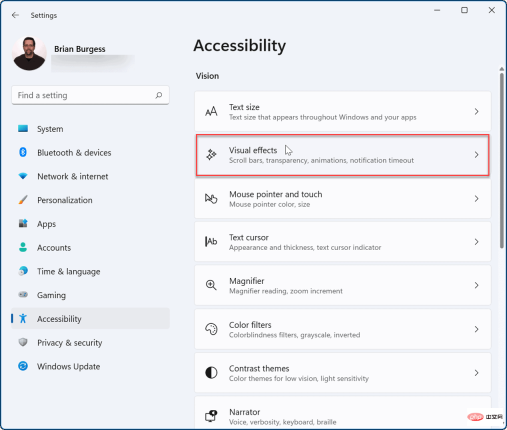The height and width of the screenshot is (430, 507).
Task: Open Personalization label
Action: pyautogui.click(x=65, y=200)
